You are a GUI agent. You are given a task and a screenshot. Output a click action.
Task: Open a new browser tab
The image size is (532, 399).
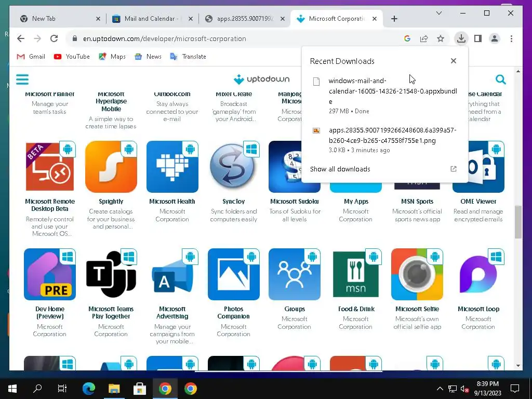coord(394,19)
